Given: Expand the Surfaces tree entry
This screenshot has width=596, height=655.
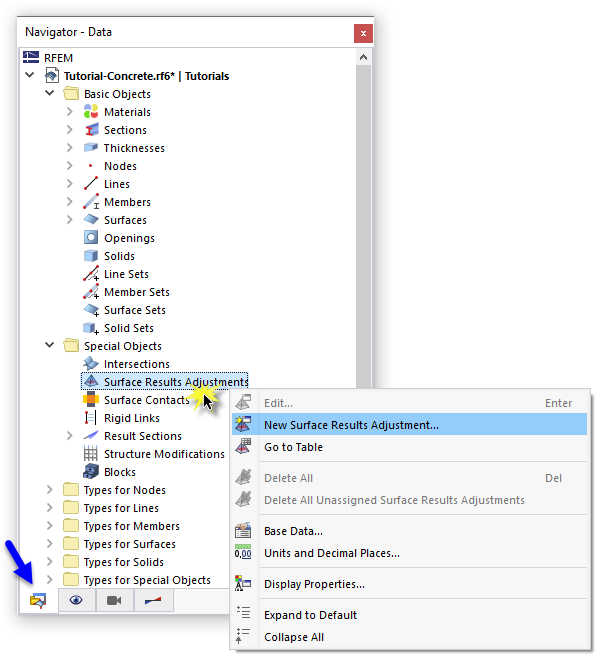Looking at the screenshot, I should point(69,220).
